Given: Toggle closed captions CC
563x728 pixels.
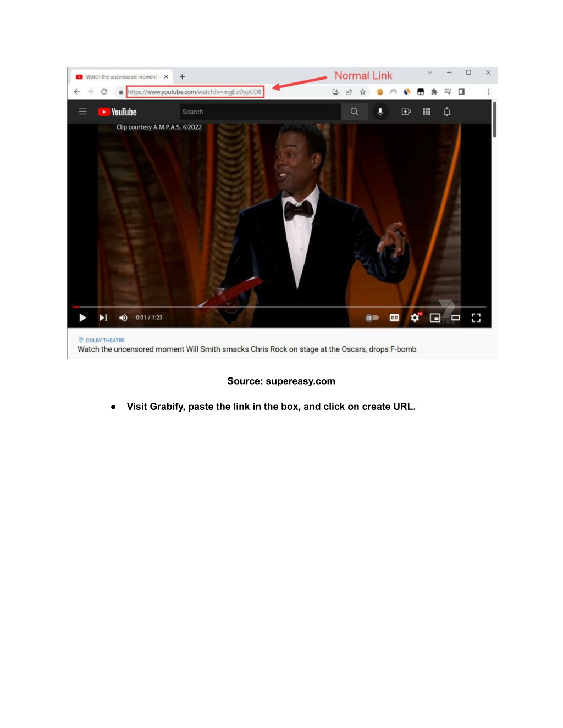Looking at the screenshot, I should 394,318.
